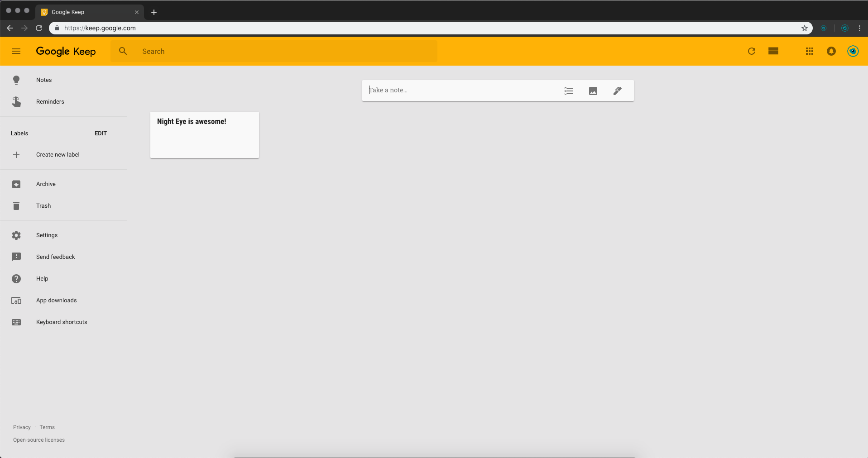Click the plus icon for new label
Viewport: 868px width, 458px height.
pos(16,155)
